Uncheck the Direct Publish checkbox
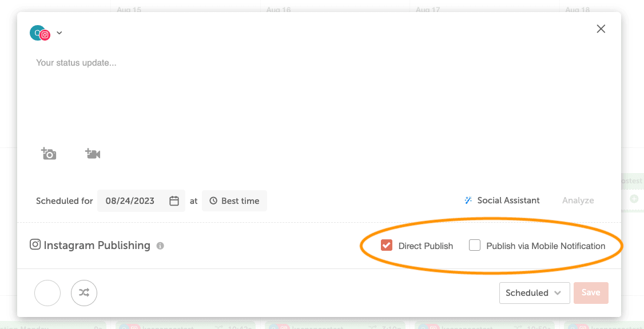Screen dimensions: 644x329 coord(387,246)
